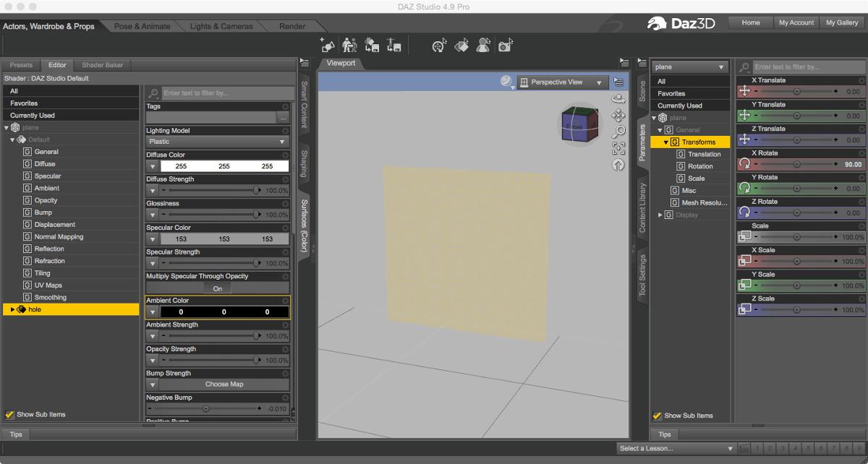
Task: Toggle Show Sub Items in Parameters pane
Action: pyautogui.click(x=658, y=416)
